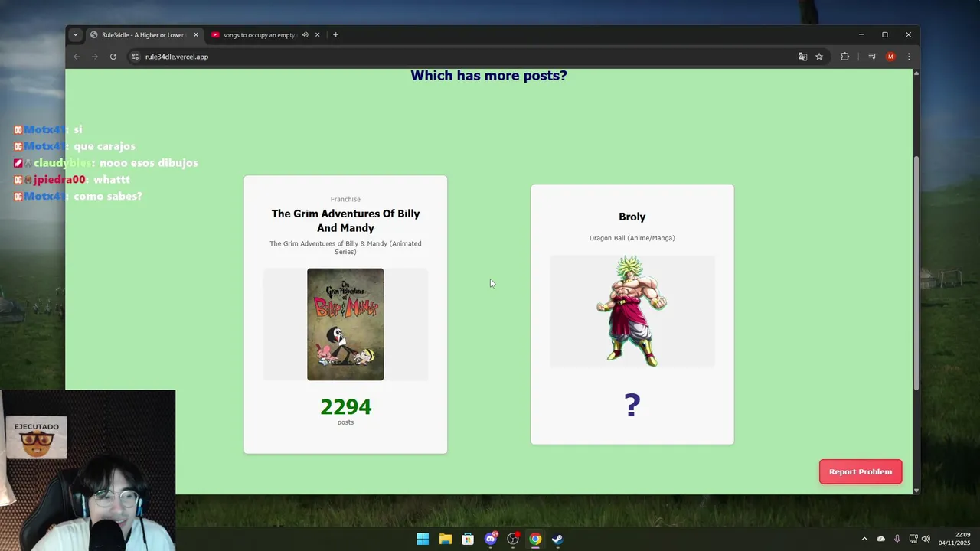Image resolution: width=980 pixels, height=551 pixels.
Task: Open Microsoft Store from the taskbar
Action: click(468, 539)
